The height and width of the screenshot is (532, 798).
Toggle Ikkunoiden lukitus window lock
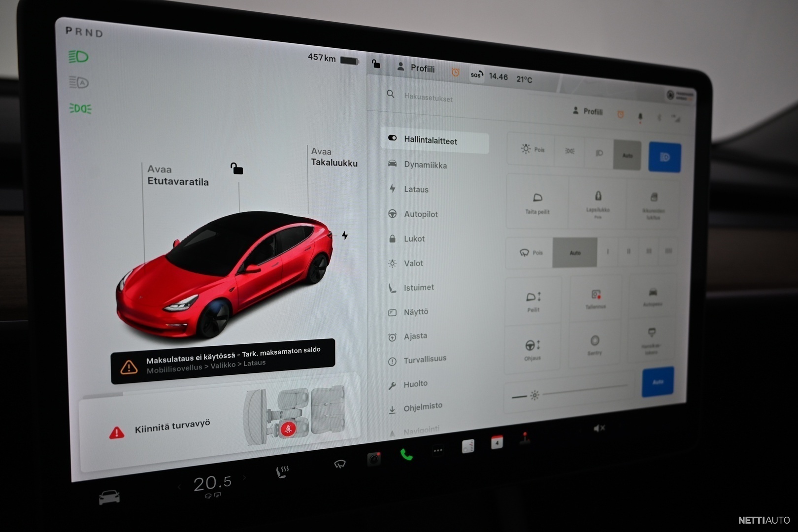653,205
